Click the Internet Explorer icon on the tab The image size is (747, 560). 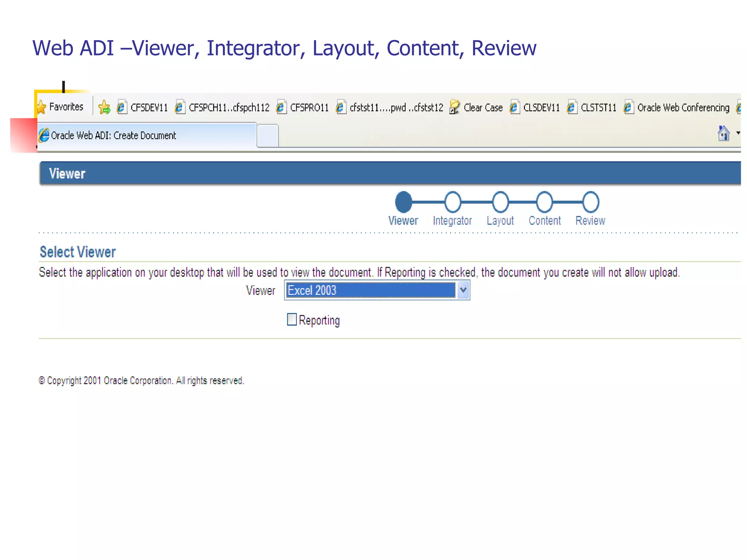(44, 135)
